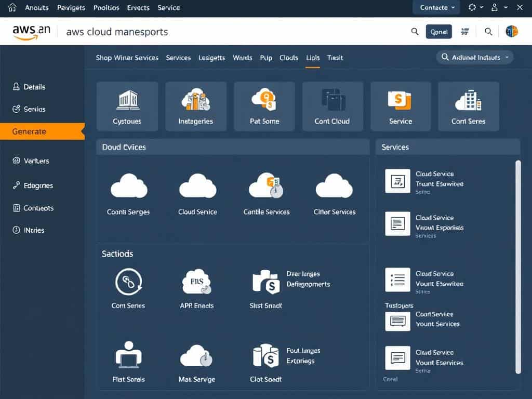Expand the user account dropdown
The height and width of the screenshot is (399, 532).
click(x=499, y=7)
